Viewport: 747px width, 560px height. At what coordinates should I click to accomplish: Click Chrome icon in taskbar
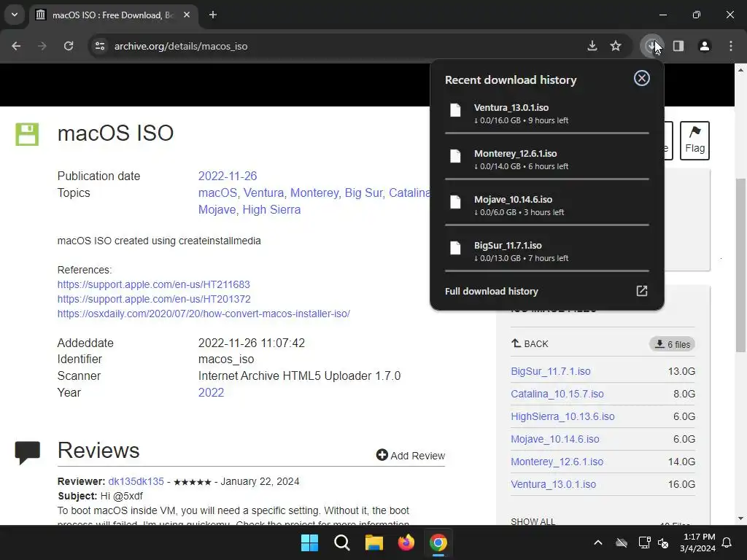click(438, 542)
